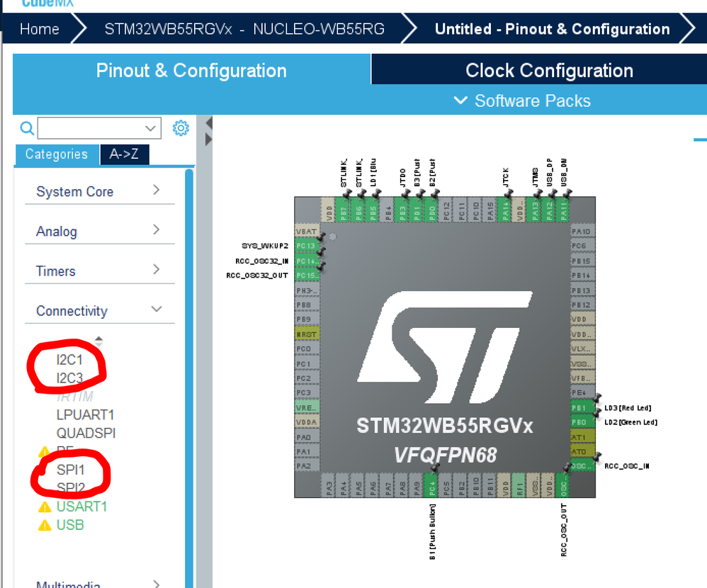This screenshot has width=707, height=588.
Task: Click pin PC4 Push Button
Action: point(432,486)
